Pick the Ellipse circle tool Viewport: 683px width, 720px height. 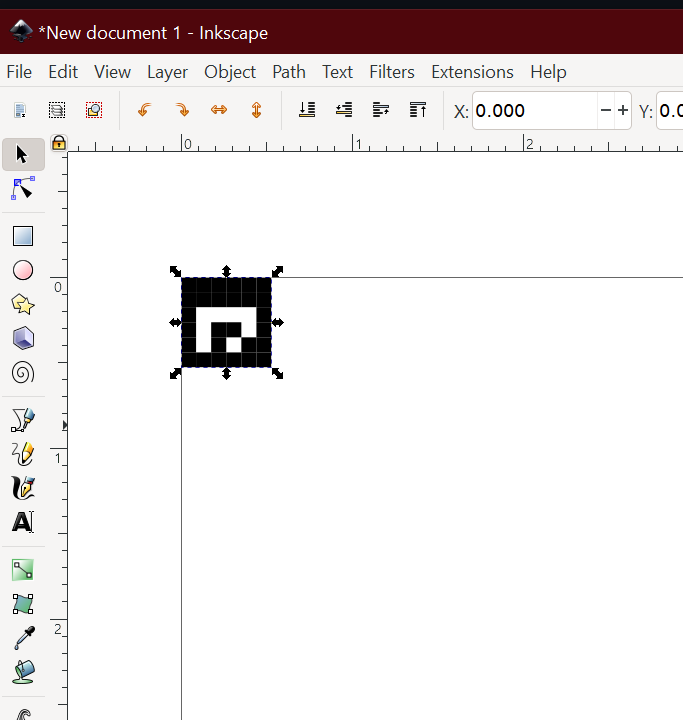coord(23,270)
